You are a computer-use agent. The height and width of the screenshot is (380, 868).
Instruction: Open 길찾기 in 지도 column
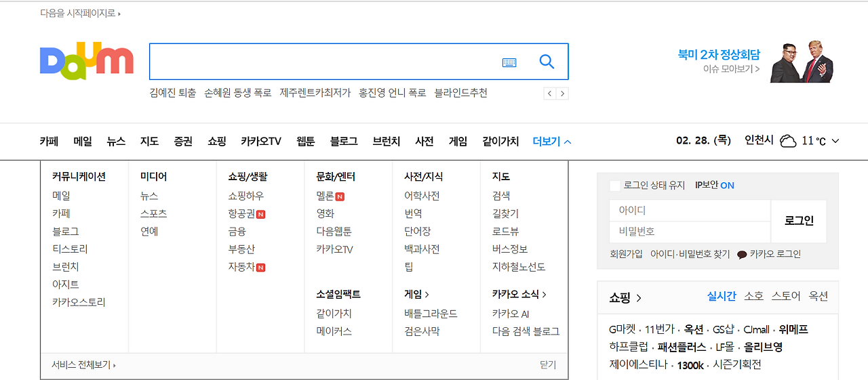coord(505,213)
